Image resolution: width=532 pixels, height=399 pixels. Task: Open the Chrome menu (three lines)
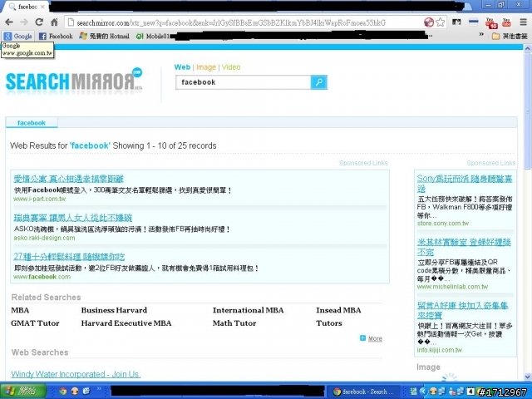[x=523, y=22]
